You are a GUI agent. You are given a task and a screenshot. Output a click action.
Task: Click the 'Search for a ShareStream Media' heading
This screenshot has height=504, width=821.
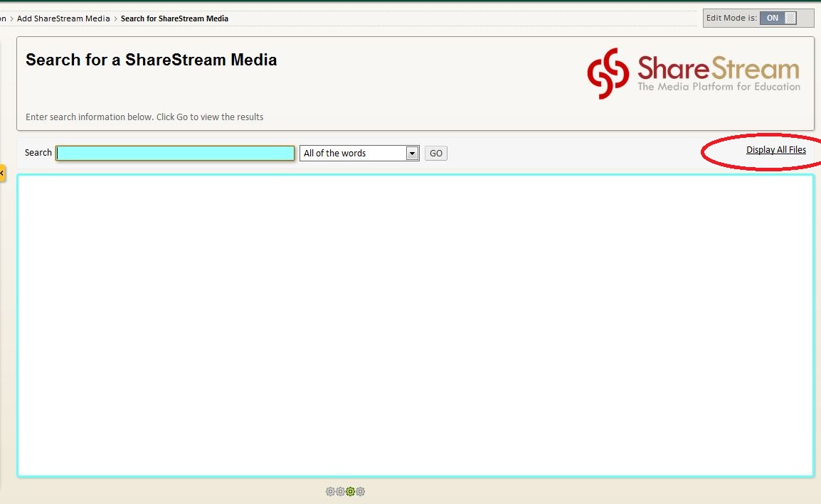(152, 60)
